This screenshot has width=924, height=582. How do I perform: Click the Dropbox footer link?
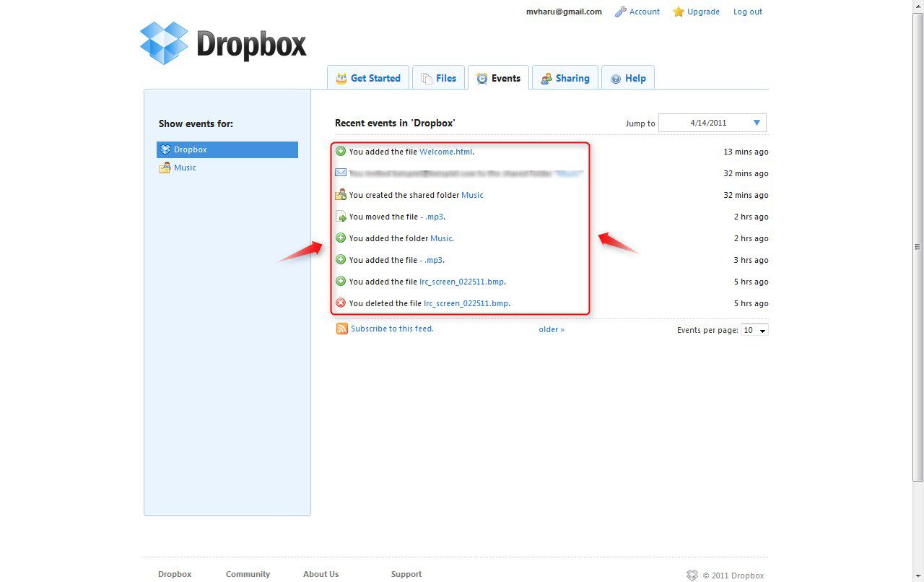(x=175, y=574)
